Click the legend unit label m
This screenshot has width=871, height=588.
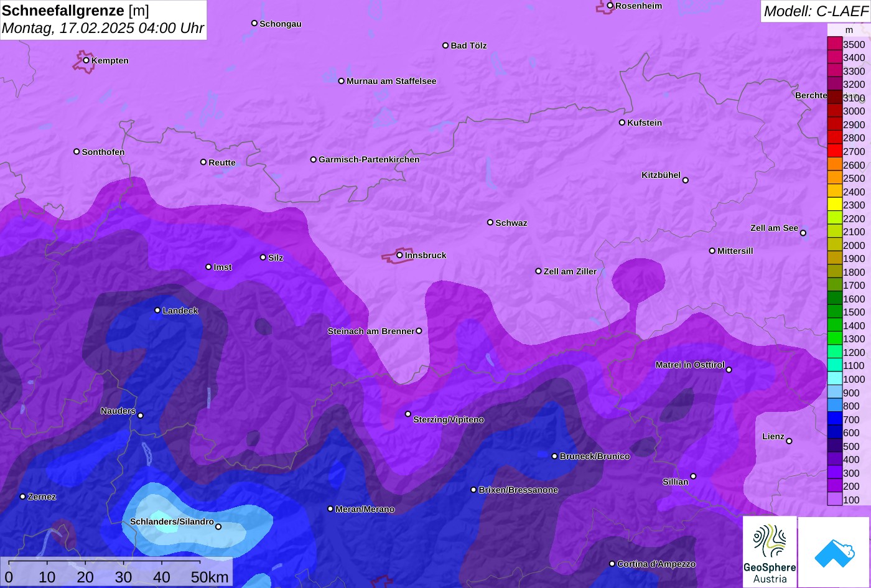pos(849,30)
